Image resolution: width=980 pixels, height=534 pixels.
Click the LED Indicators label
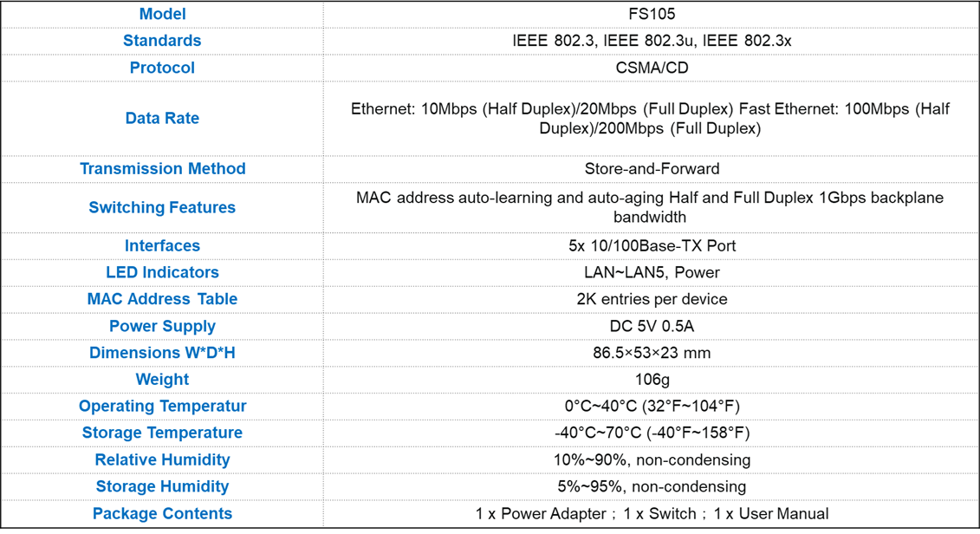pos(162,272)
